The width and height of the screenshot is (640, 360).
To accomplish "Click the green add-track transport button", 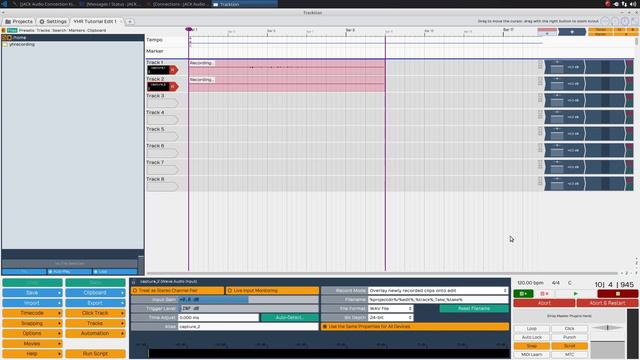I will [523, 293].
